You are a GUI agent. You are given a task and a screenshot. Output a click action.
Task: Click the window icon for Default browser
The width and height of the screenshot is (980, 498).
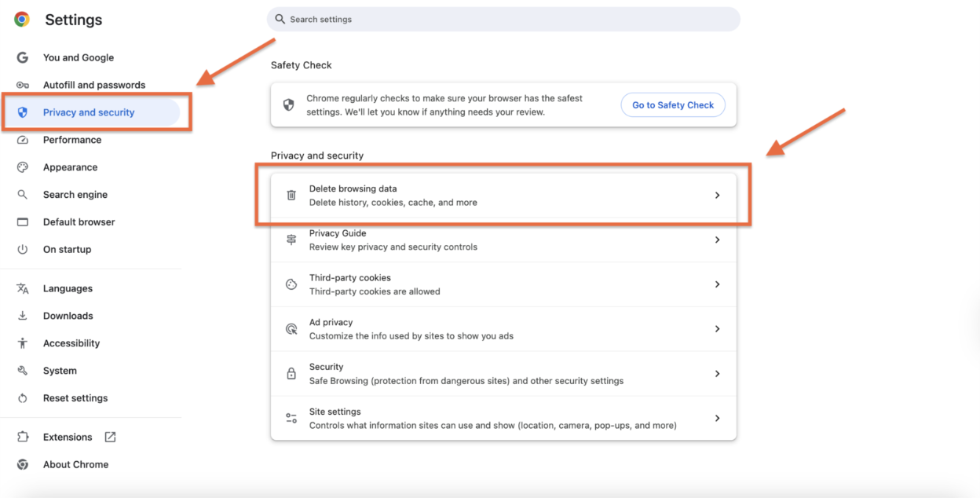coord(23,222)
